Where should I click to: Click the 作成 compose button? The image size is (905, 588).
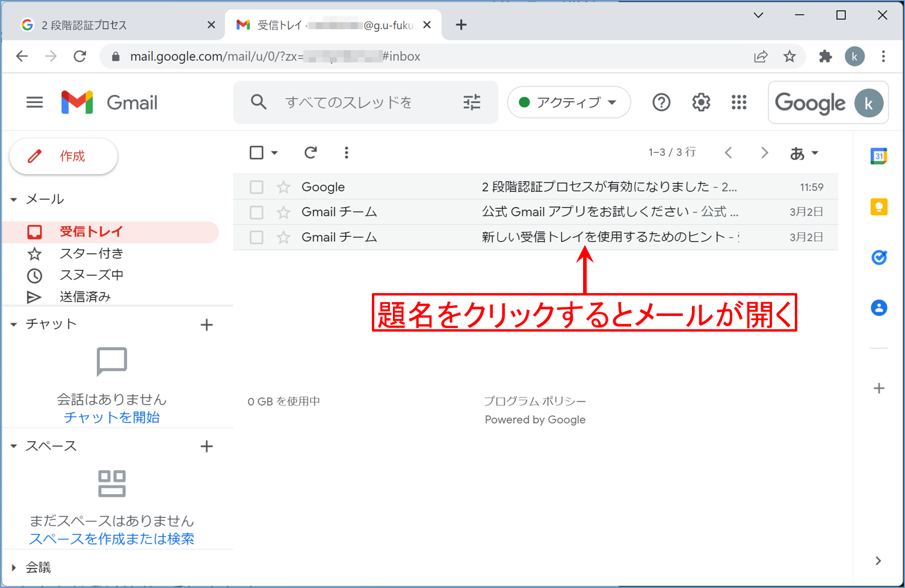click(x=63, y=156)
